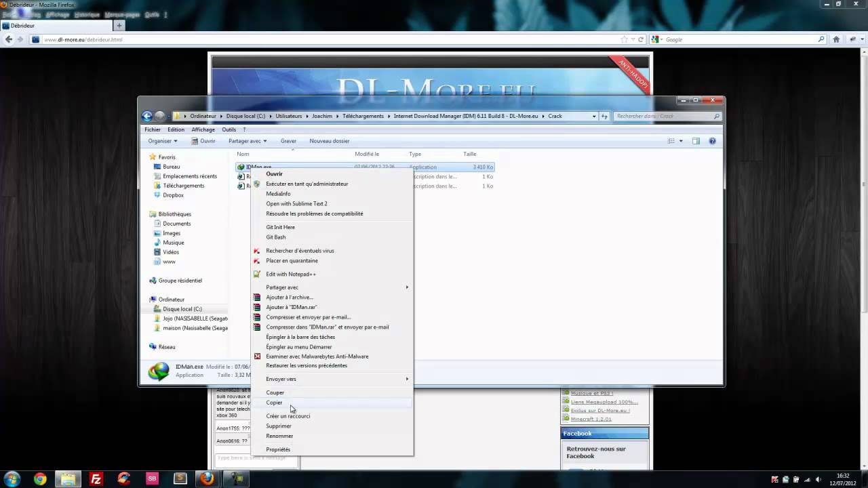The width and height of the screenshot is (868, 488).
Task: Open the FileZilla taskbar icon
Action: tap(96, 479)
